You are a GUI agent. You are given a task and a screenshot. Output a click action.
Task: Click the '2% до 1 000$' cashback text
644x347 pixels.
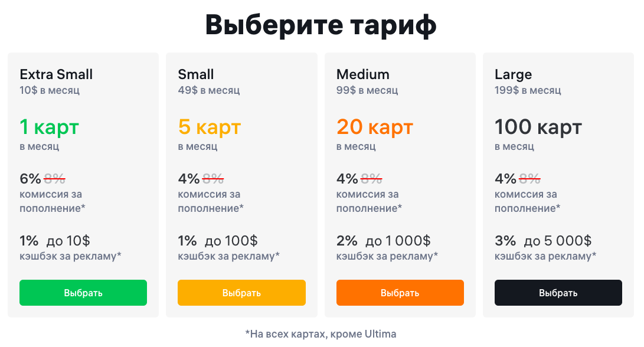383,241
